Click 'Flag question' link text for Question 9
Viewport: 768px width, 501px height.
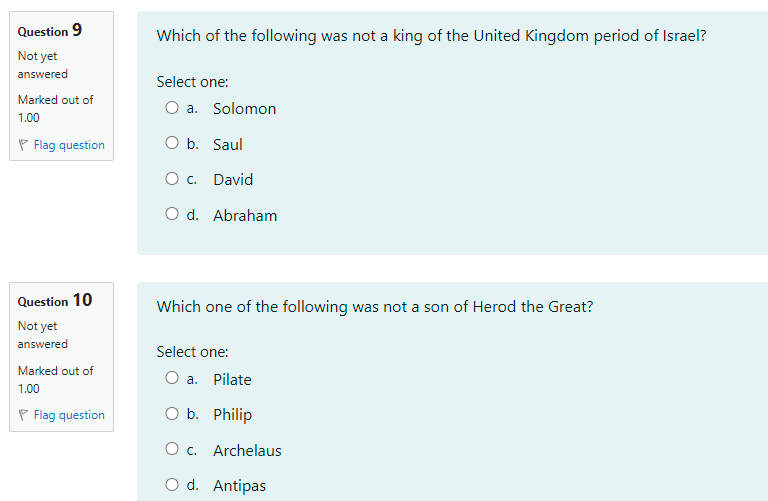pos(69,145)
